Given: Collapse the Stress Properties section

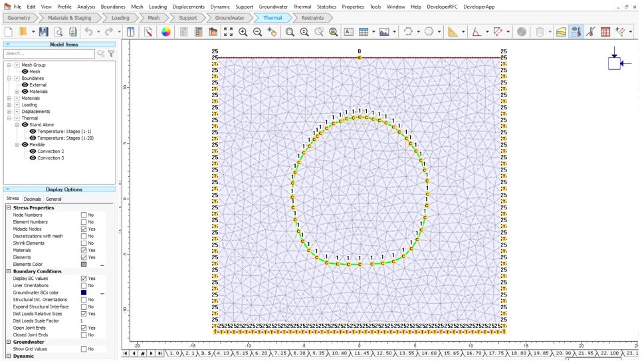Looking at the screenshot, I should coord(9,208).
